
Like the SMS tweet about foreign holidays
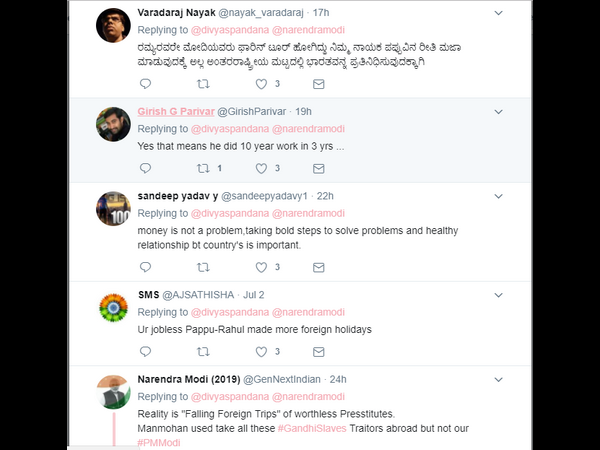click(x=262, y=351)
